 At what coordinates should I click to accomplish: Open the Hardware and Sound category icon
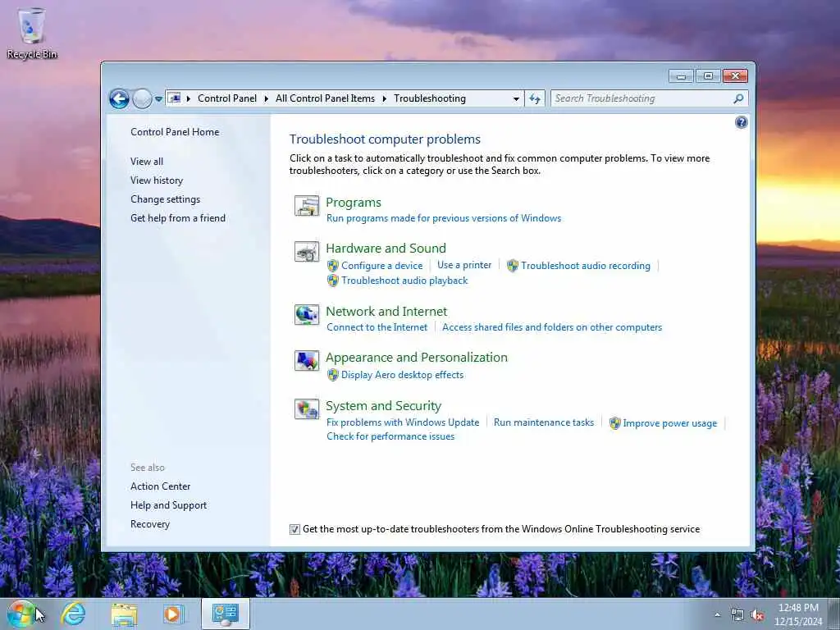click(307, 251)
